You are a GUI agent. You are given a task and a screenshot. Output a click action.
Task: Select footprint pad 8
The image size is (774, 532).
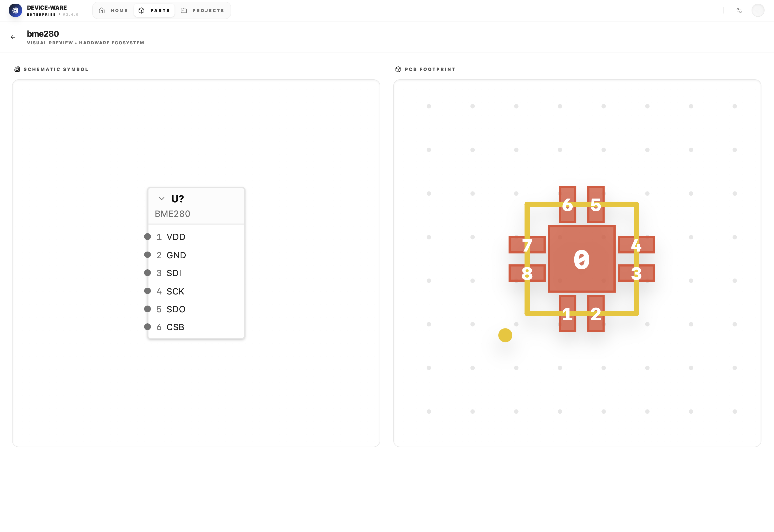tap(527, 273)
